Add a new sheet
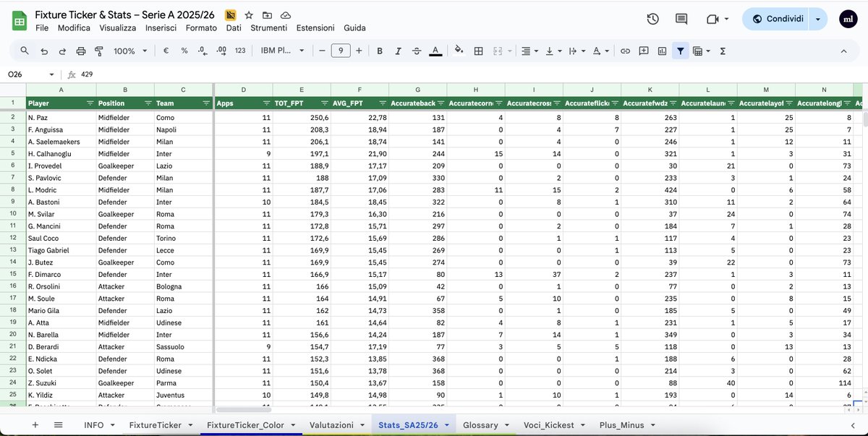The width and height of the screenshot is (868, 436). pyautogui.click(x=35, y=425)
